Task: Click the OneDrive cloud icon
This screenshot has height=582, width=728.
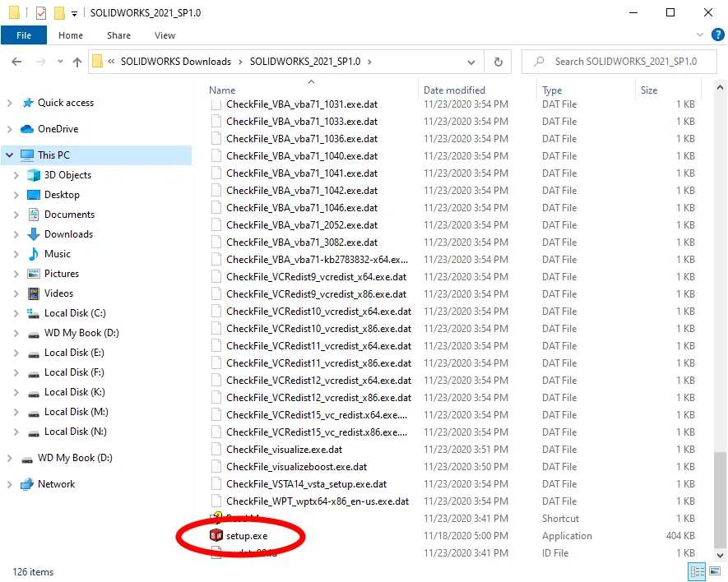Action: point(27,129)
